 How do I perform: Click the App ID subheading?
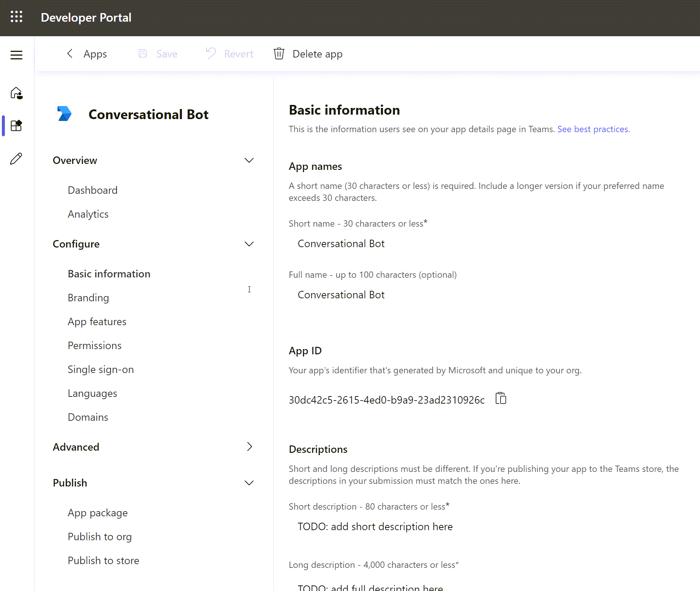tap(305, 351)
